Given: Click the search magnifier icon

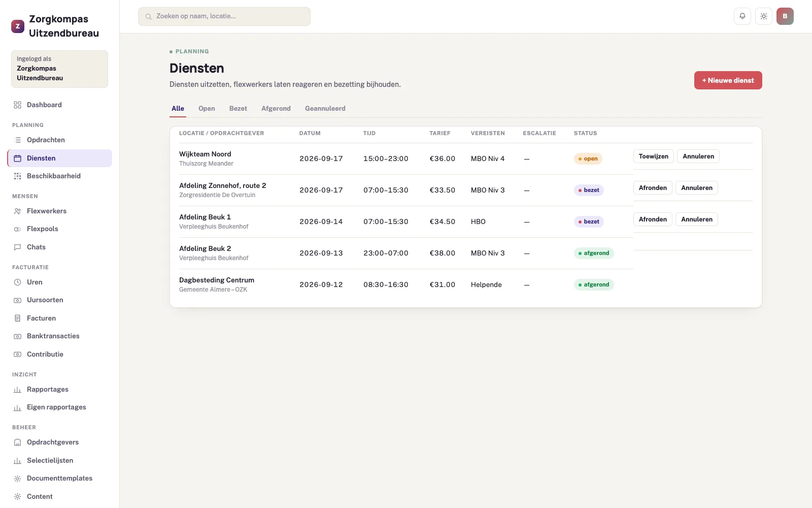Looking at the screenshot, I should click(x=149, y=16).
